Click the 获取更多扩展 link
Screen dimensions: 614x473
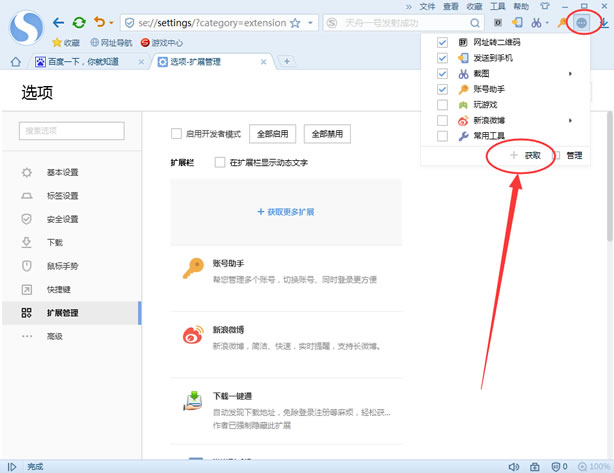point(286,212)
